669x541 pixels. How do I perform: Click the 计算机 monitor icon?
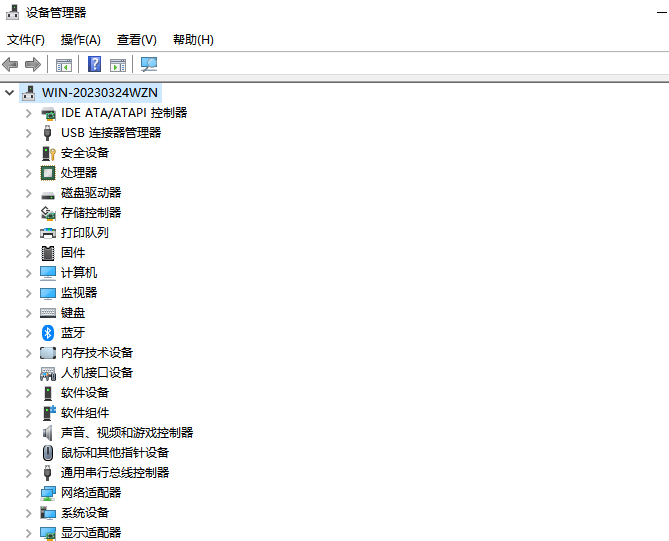click(48, 273)
